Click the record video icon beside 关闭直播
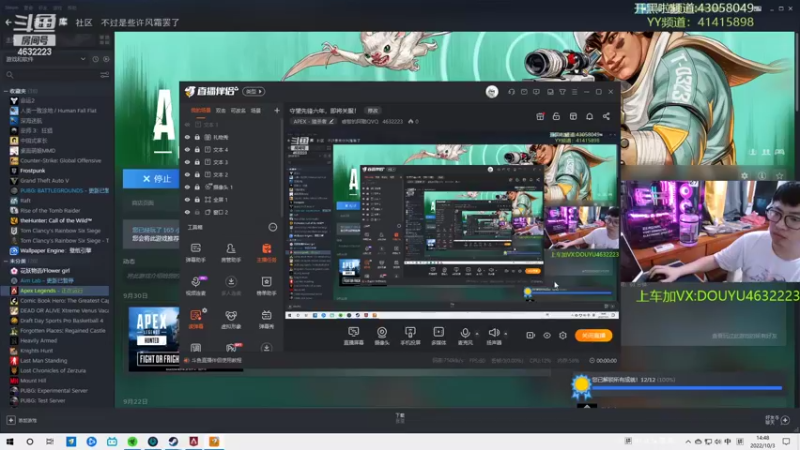The width and height of the screenshot is (800, 450). point(530,335)
